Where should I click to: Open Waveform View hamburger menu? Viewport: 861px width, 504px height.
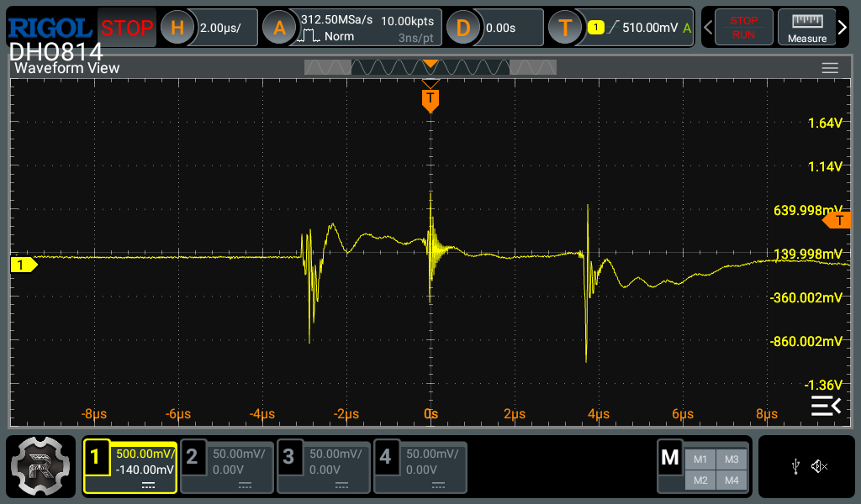coord(830,68)
